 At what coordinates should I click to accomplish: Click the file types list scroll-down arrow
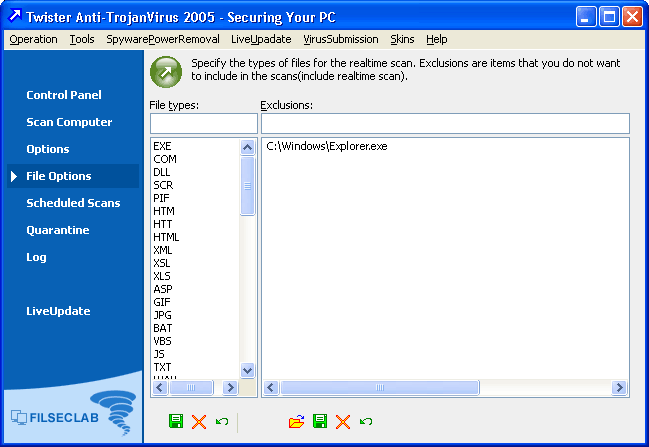pyautogui.click(x=247, y=370)
